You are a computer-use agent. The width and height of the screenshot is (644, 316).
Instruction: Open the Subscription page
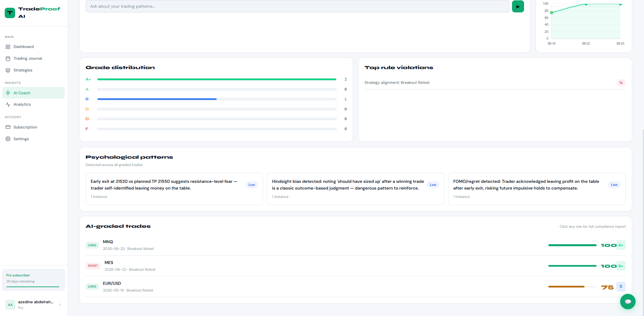(34, 127)
